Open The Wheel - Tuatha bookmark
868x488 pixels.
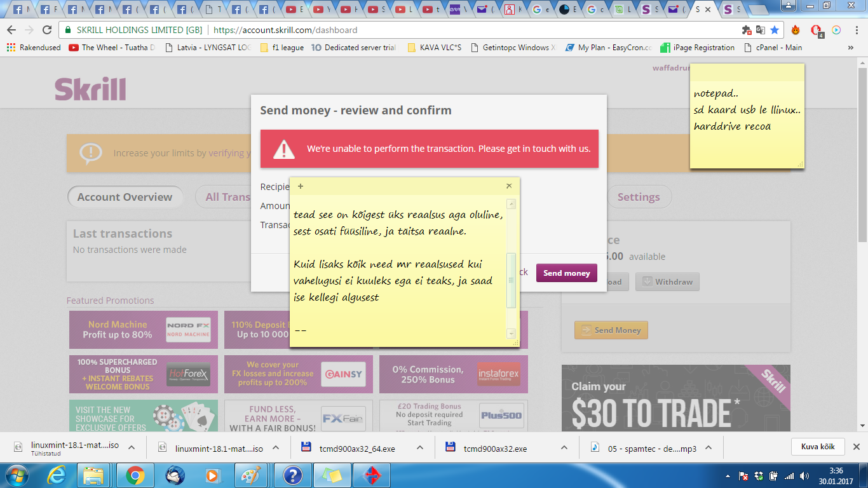click(x=112, y=48)
